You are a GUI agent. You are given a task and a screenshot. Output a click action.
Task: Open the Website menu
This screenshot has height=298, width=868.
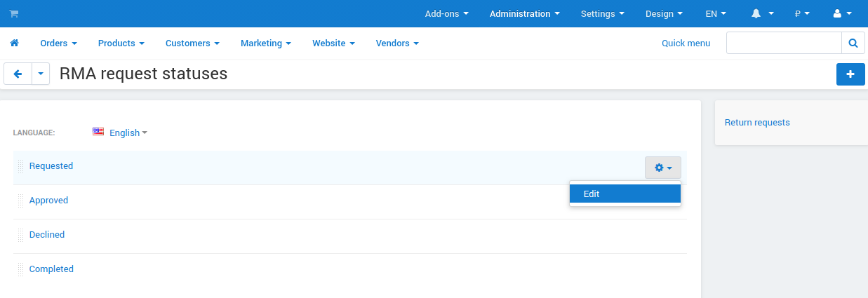point(333,43)
